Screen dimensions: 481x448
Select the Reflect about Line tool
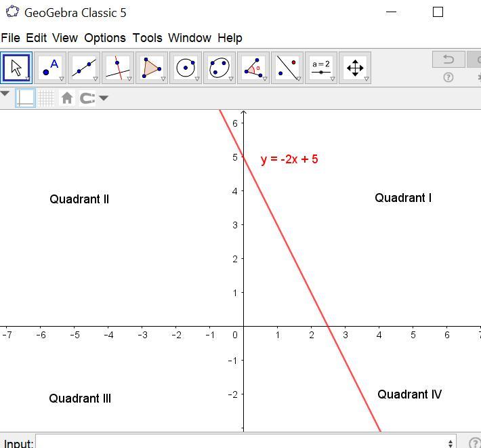pyautogui.click(x=287, y=68)
